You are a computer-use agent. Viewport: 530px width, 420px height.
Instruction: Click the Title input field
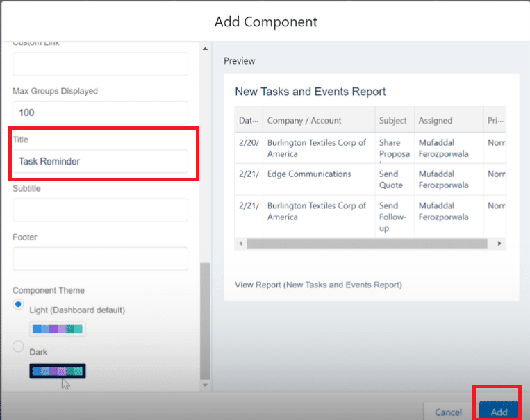[x=100, y=161]
